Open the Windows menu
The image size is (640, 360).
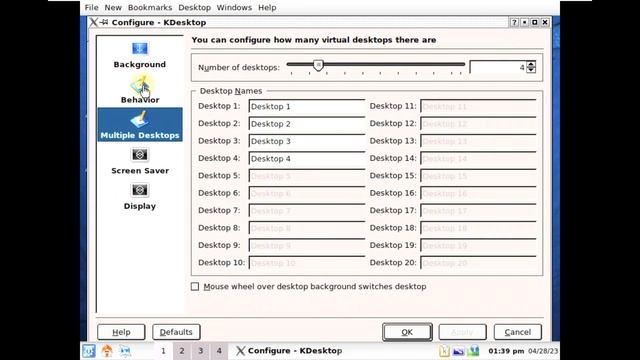(x=234, y=7)
